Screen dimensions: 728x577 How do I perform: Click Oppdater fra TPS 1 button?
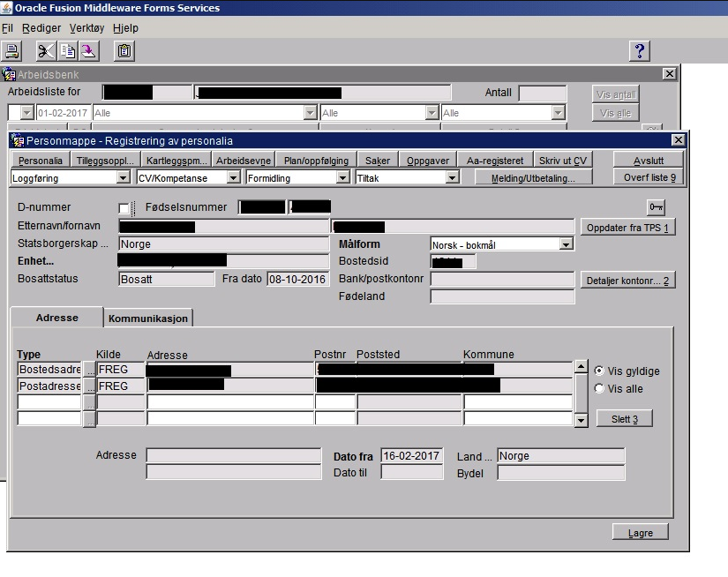point(627,228)
